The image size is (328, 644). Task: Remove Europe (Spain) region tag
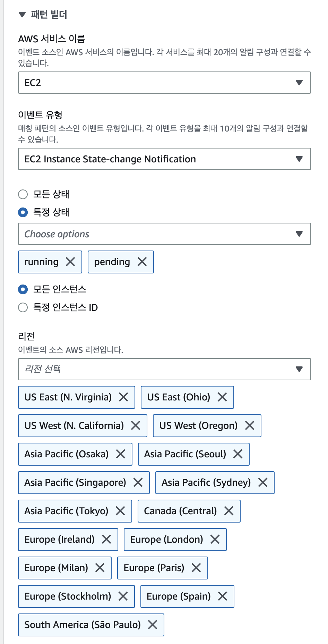click(223, 596)
